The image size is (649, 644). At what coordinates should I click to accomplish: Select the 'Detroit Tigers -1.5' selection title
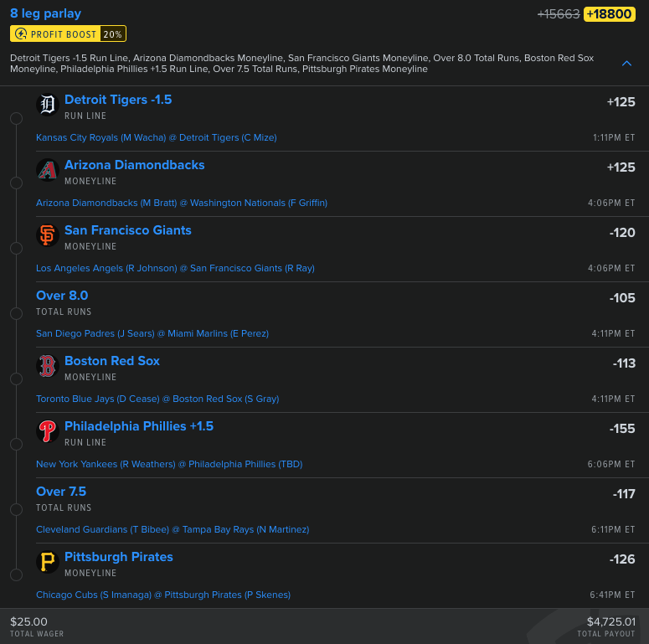coord(118,100)
